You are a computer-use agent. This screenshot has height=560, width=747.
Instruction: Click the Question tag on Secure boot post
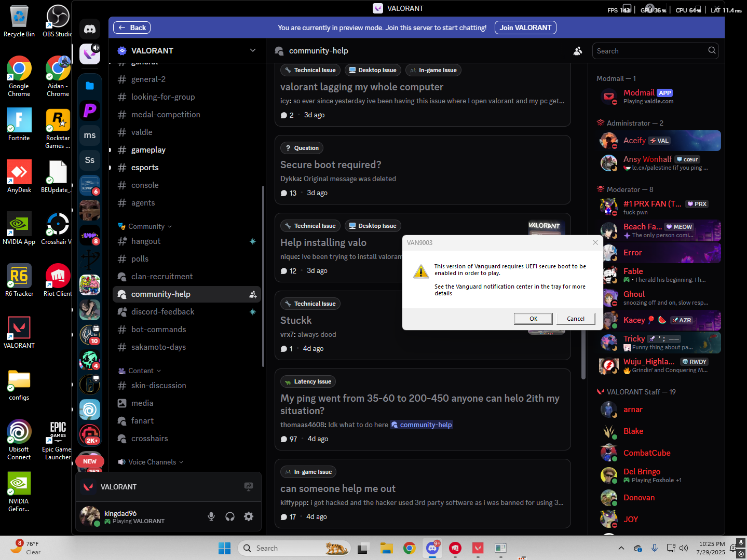302,148
